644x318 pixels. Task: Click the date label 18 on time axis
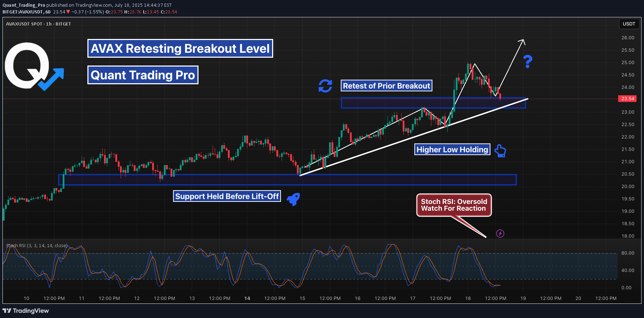coord(468,298)
